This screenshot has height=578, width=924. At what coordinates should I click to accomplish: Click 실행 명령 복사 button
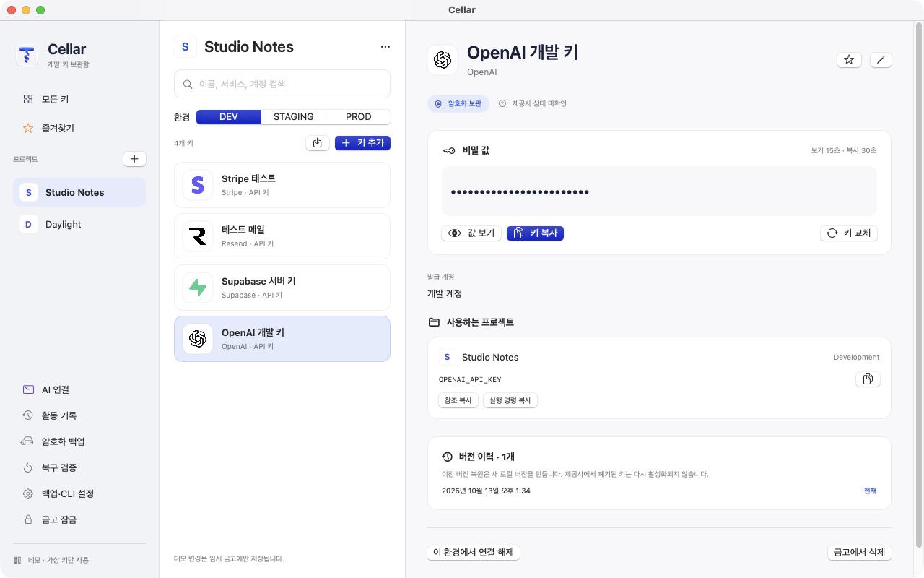pyautogui.click(x=510, y=400)
